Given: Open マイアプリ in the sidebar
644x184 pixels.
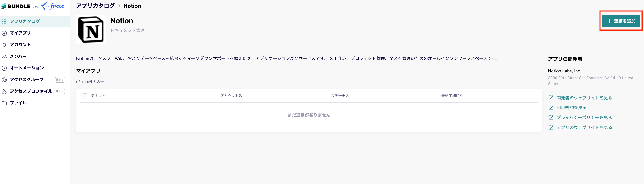Looking at the screenshot, I should [x=35, y=33].
